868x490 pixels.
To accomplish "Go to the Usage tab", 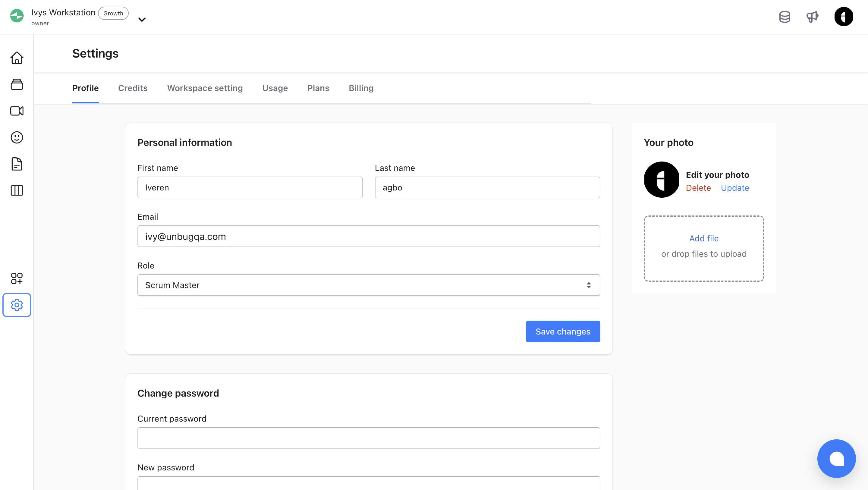I will point(275,88).
